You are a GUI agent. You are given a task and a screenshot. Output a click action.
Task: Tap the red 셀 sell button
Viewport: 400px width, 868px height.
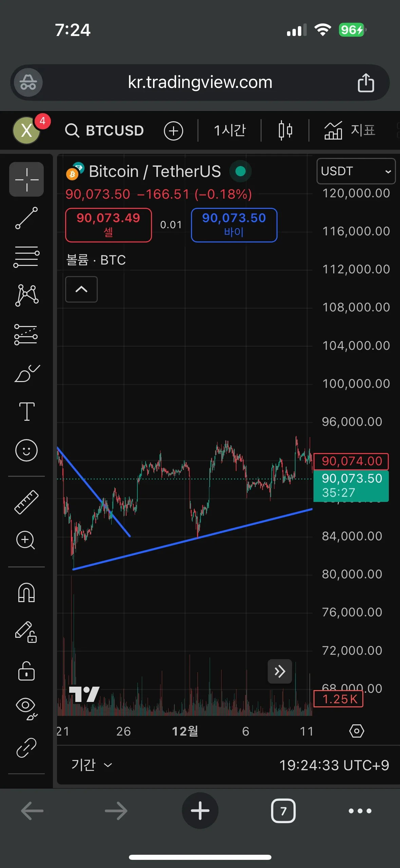[108, 225]
